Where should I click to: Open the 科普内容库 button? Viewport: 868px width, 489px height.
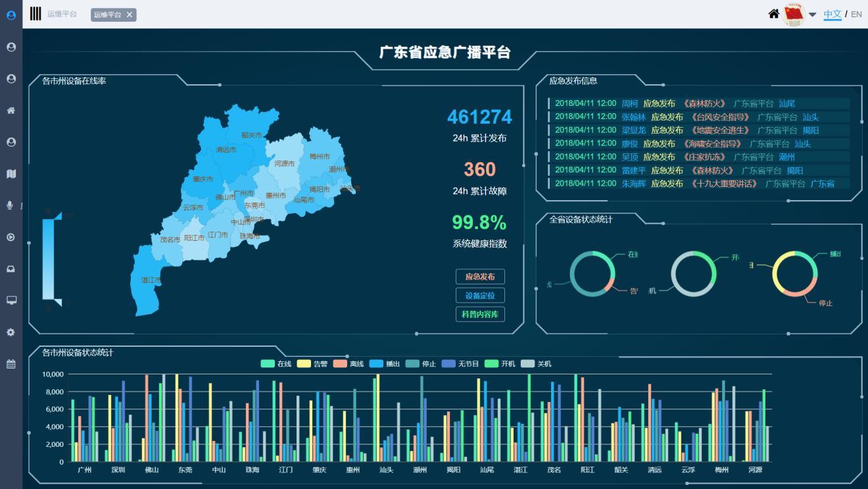coord(480,314)
